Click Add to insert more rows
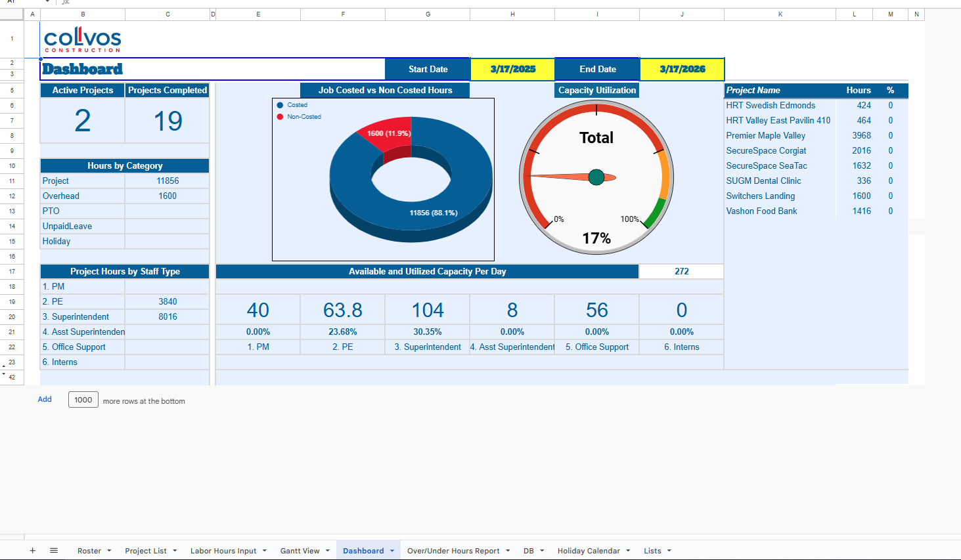 click(x=45, y=399)
